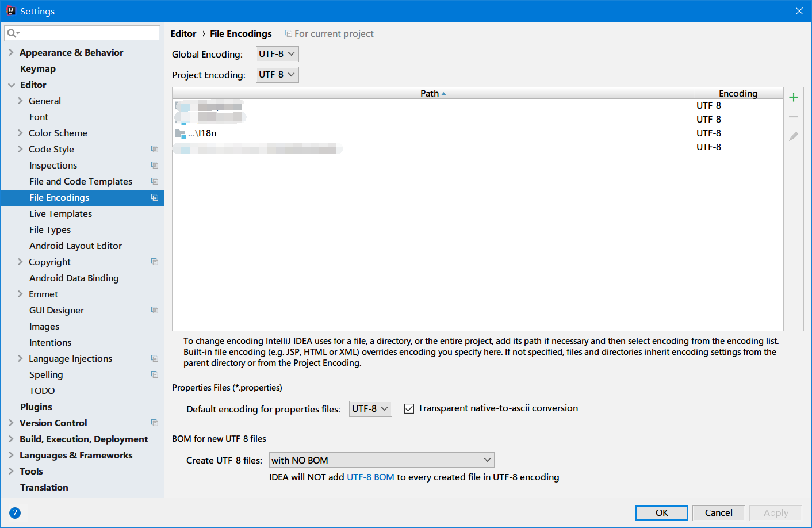Click the blue help question mark icon
812x528 pixels.
tap(15, 513)
